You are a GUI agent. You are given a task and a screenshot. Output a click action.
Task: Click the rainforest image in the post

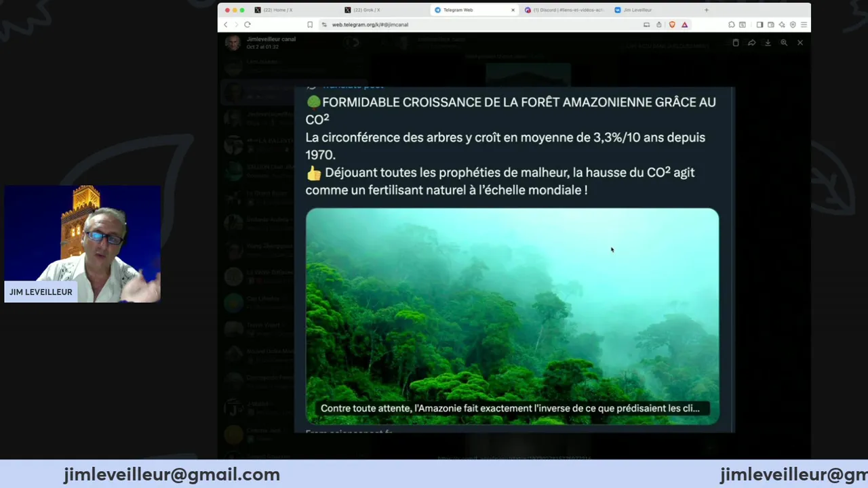pos(512,317)
